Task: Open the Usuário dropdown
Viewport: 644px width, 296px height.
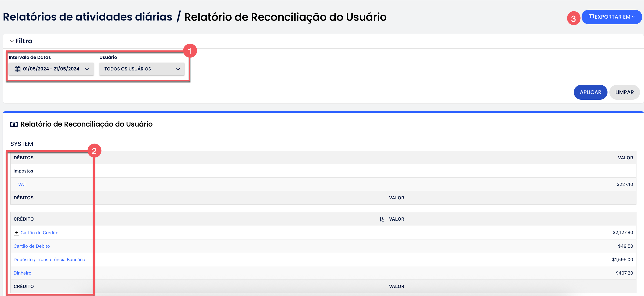Action: pyautogui.click(x=142, y=69)
